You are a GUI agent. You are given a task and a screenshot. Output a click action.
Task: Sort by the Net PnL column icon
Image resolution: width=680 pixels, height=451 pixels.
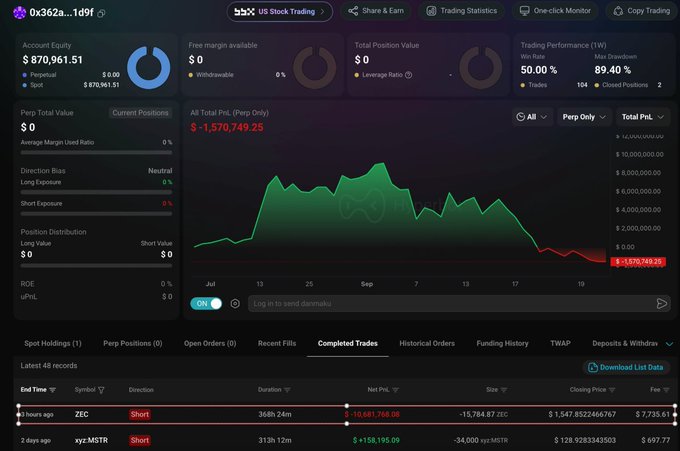pyautogui.click(x=395, y=390)
